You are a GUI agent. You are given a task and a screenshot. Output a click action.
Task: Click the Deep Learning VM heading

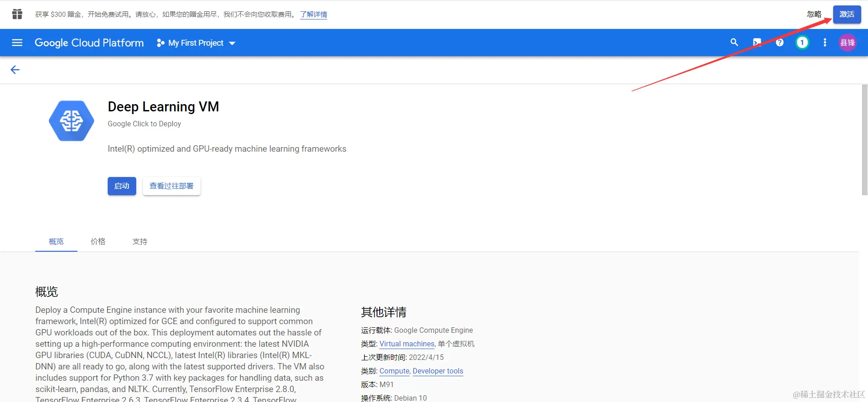point(163,106)
